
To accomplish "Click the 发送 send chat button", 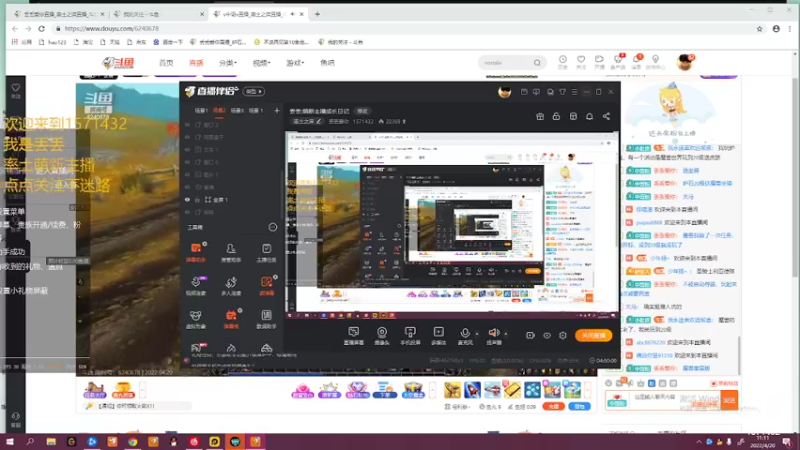I will tap(729, 401).
